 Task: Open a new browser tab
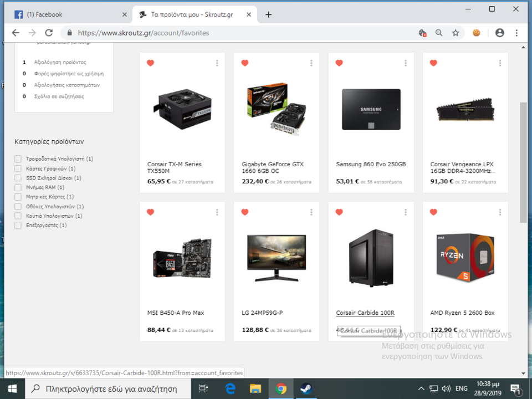click(x=268, y=14)
